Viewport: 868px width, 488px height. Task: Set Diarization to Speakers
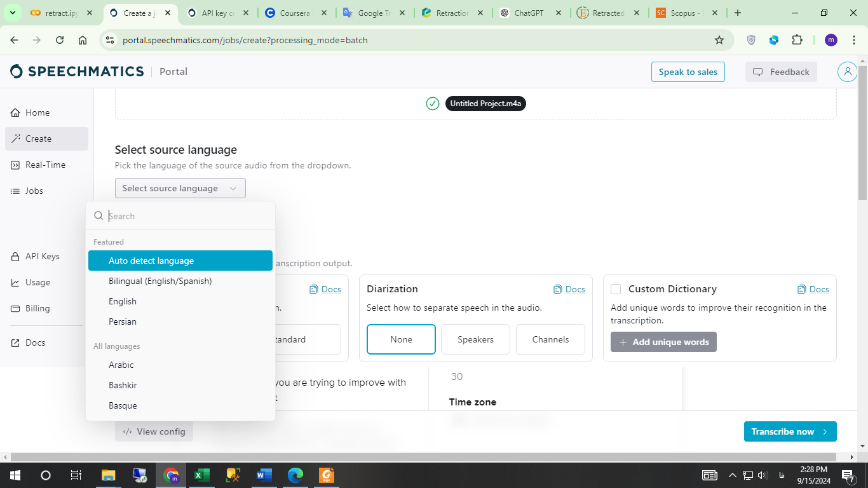click(x=475, y=339)
